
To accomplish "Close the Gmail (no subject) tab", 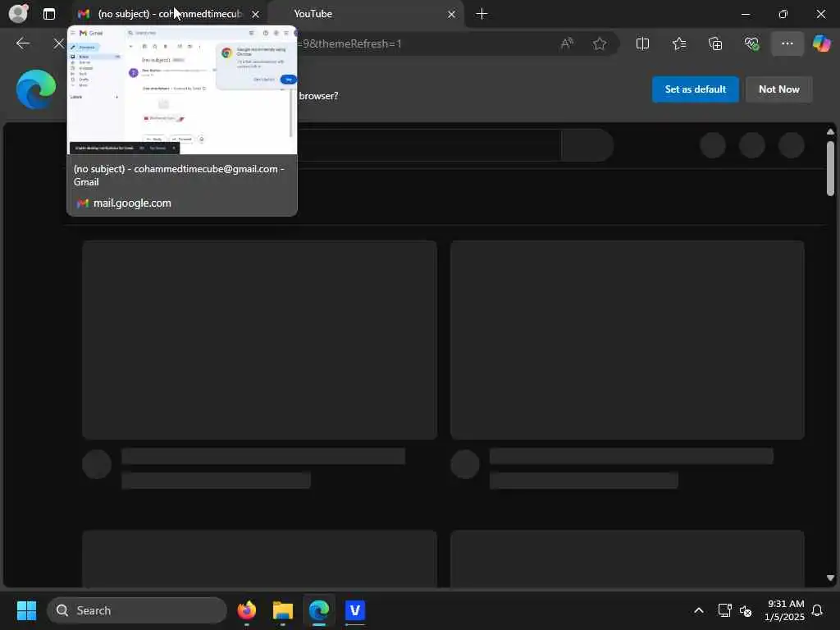I will pos(256,15).
